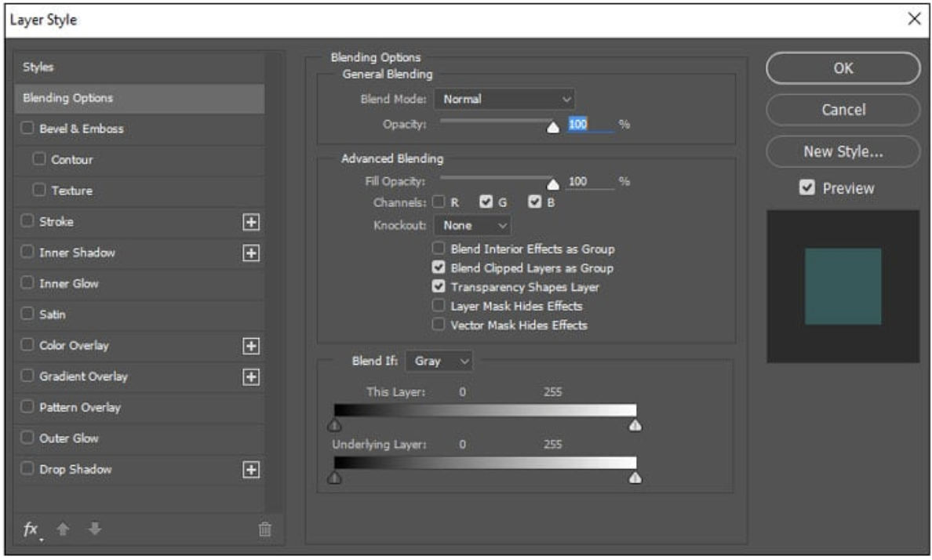Uncheck Transparency Shapes Layer

439,286
